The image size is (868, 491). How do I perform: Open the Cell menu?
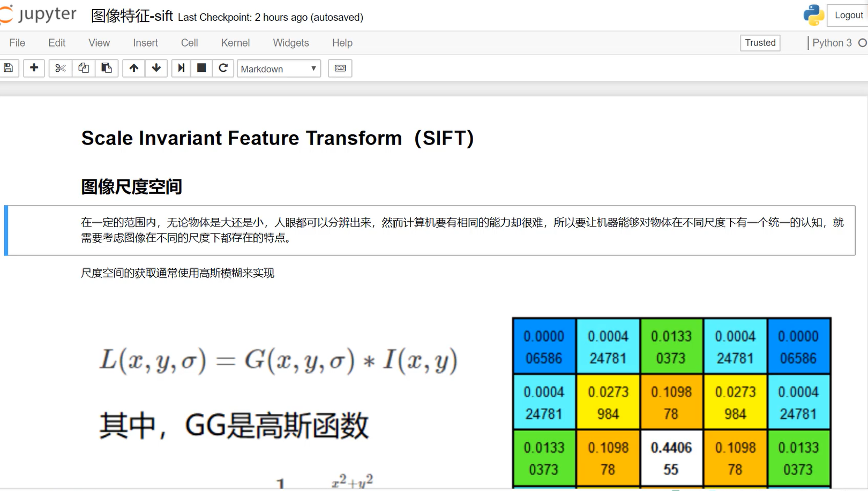point(189,43)
